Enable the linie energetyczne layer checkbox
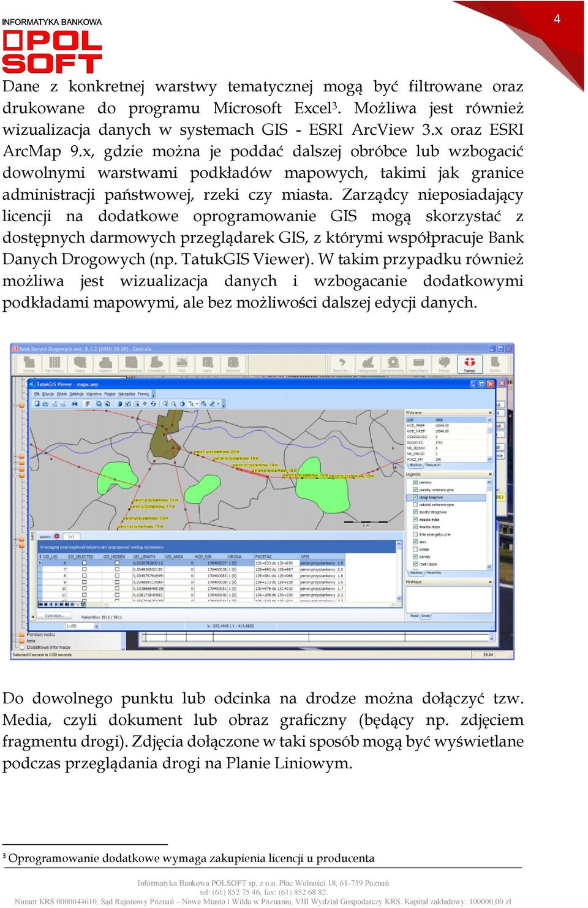The image size is (588, 908). pyautogui.click(x=415, y=534)
